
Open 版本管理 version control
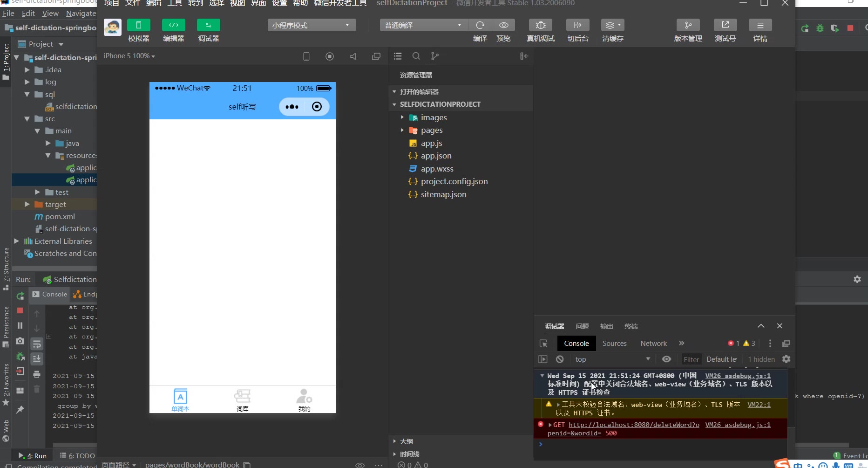coord(688,25)
